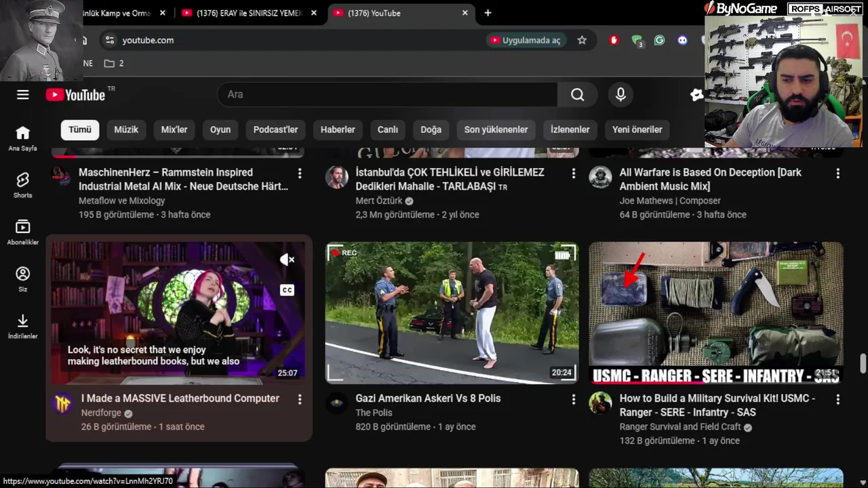Open Joe Mathews | Composer channel link
868x488 pixels.
click(670, 201)
